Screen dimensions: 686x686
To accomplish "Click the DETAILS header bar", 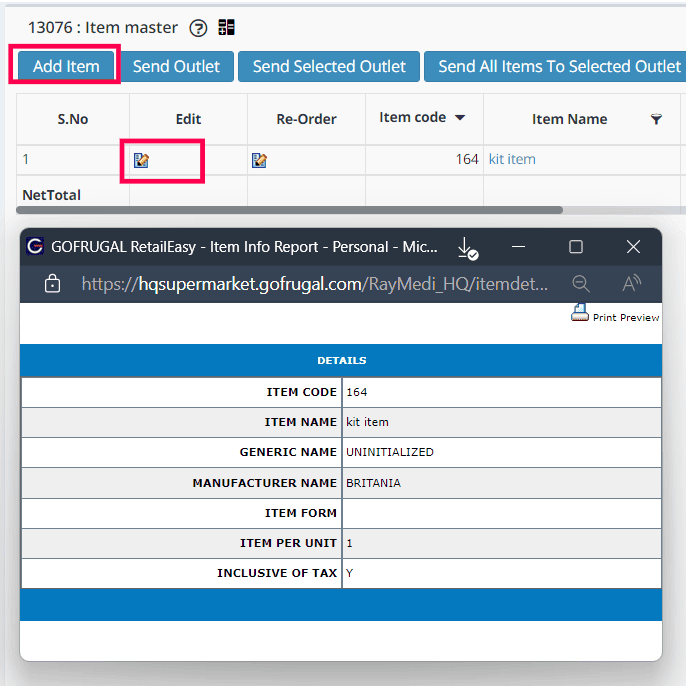I will [x=341, y=360].
